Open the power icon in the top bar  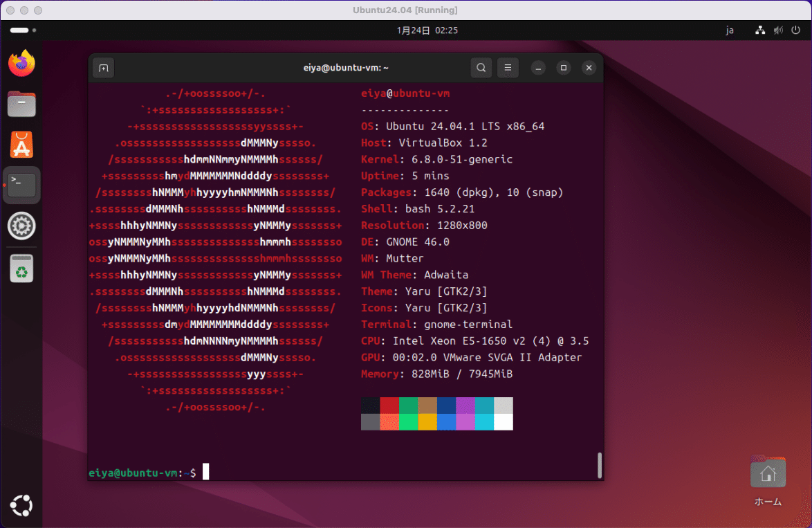coord(796,30)
